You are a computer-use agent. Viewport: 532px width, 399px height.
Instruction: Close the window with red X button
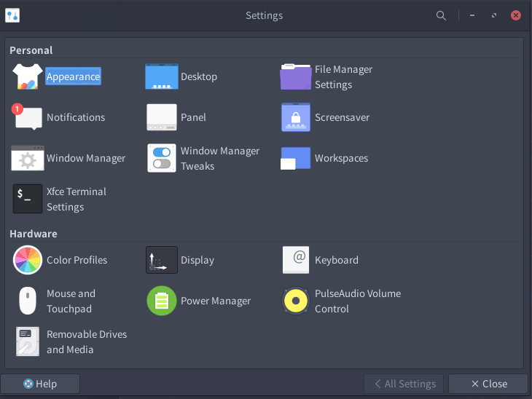pos(516,15)
